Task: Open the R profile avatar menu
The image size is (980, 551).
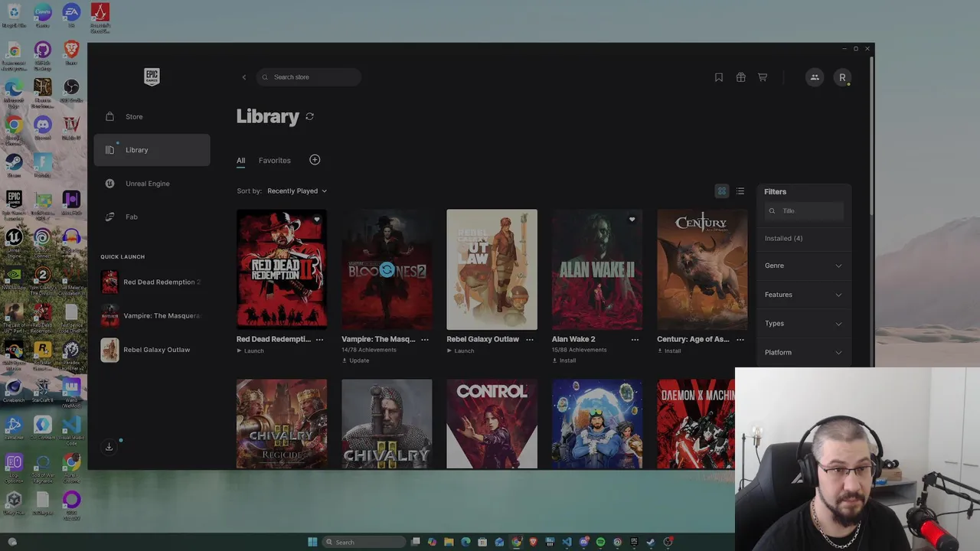Action: [842, 77]
